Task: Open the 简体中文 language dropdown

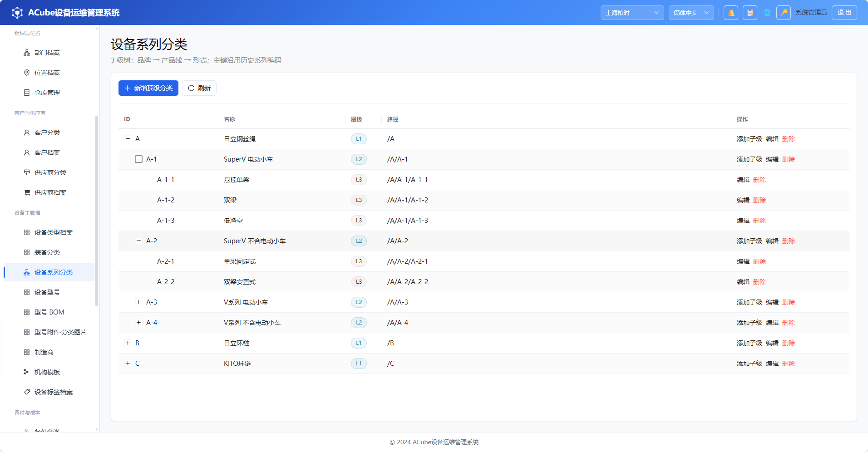Action: coord(691,13)
